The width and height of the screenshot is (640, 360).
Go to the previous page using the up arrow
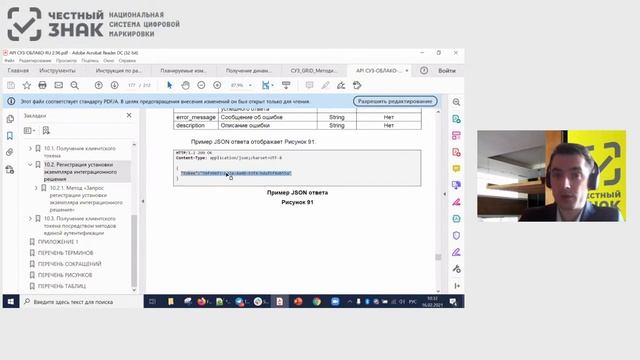(x=98, y=85)
